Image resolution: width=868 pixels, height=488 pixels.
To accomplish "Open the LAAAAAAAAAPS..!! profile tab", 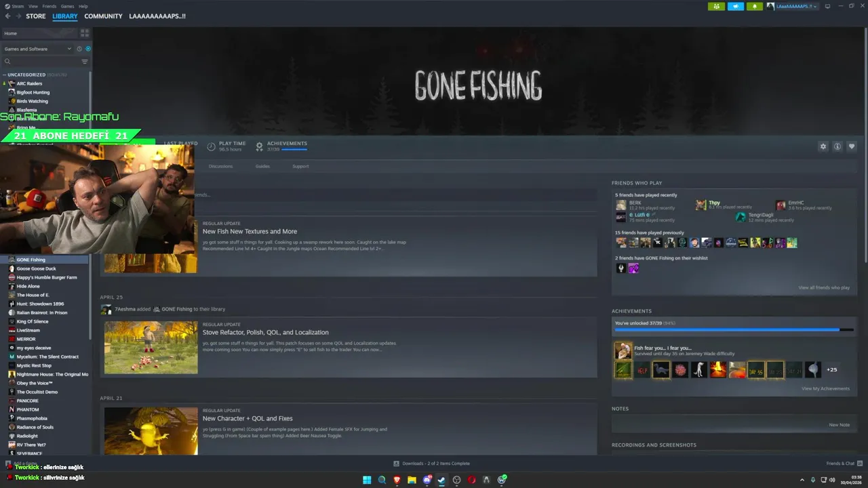I will (x=157, y=16).
